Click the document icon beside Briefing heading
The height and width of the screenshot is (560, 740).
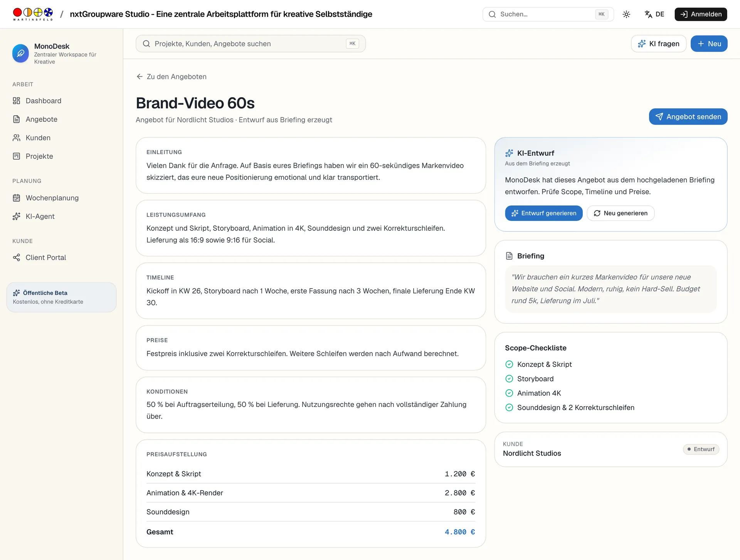[509, 256]
